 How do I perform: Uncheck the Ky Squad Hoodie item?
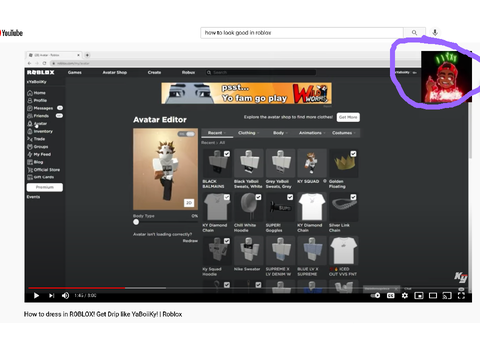(x=227, y=241)
